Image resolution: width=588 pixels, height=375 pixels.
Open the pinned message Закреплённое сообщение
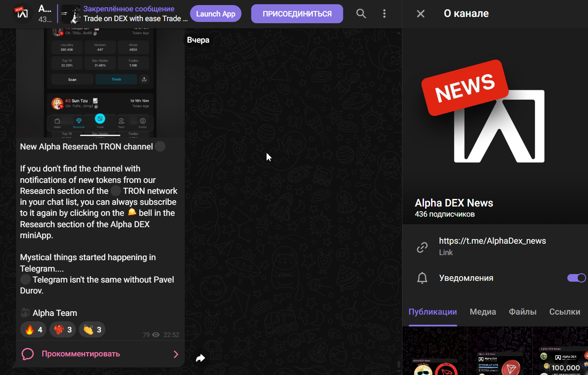pos(129,9)
